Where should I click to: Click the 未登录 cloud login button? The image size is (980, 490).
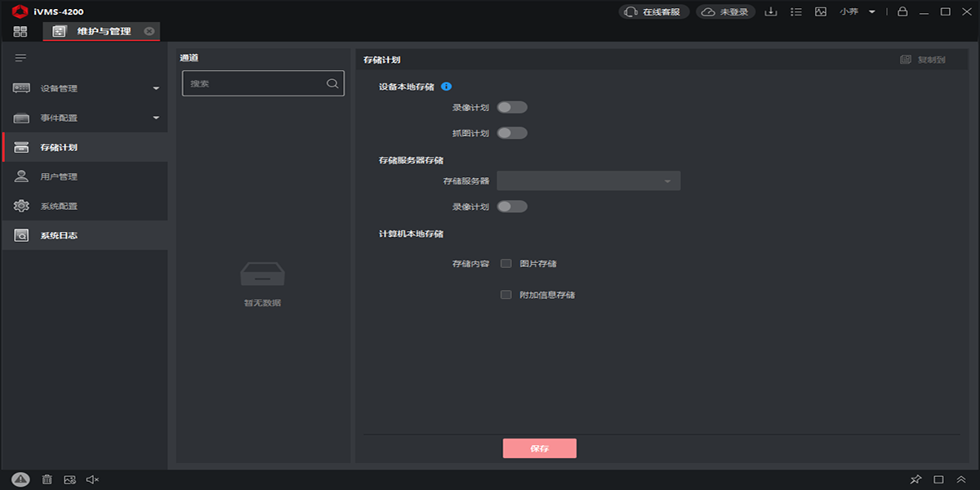click(726, 12)
